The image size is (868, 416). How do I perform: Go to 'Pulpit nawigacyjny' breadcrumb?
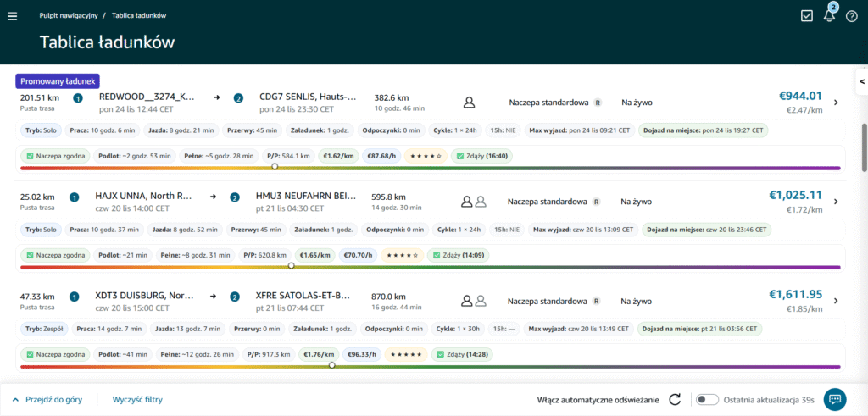pos(71,16)
